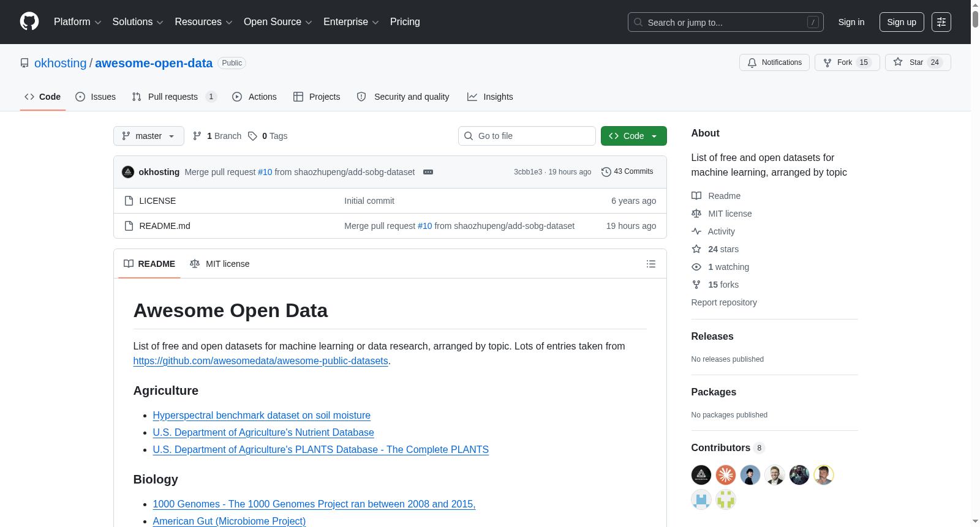Click Report repository

[x=724, y=302]
